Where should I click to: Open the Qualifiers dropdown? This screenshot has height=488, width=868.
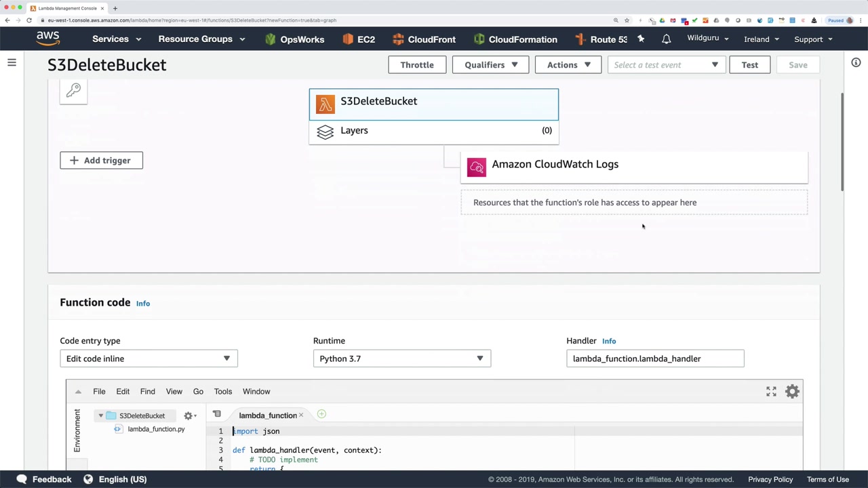(491, 65)
